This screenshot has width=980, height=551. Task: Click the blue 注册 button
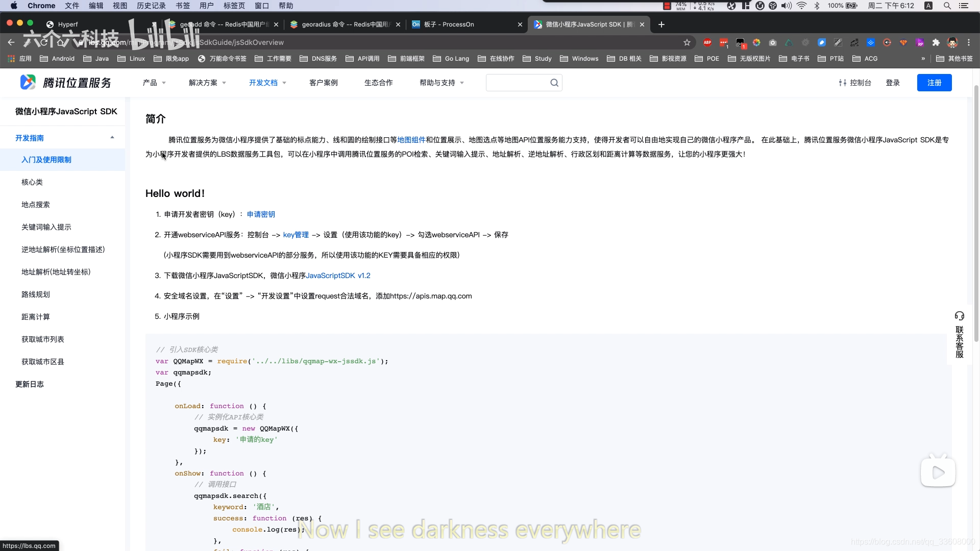point(934,83)
